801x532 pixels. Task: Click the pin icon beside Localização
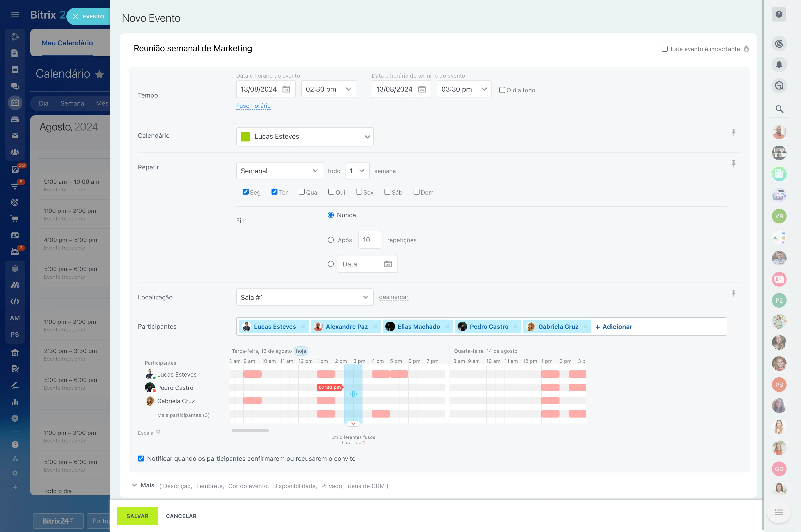tap(733, 293)
